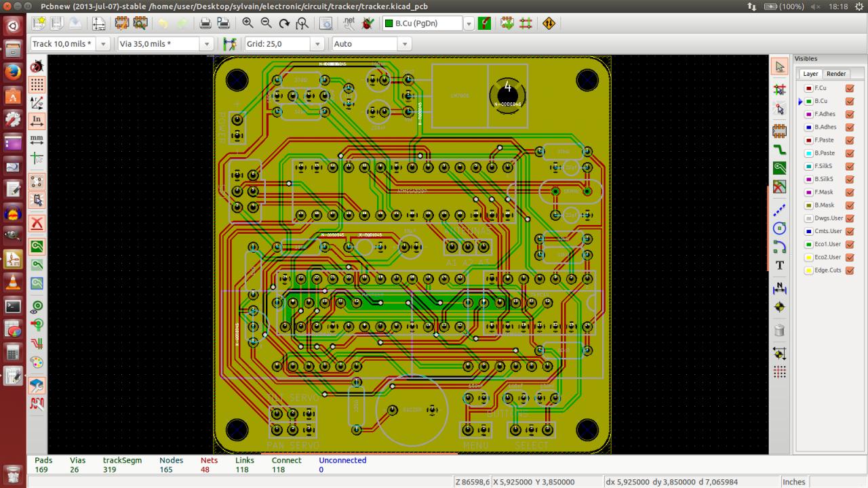Open the Via 35,0 mils size dropdown

(x=207, y=43)
